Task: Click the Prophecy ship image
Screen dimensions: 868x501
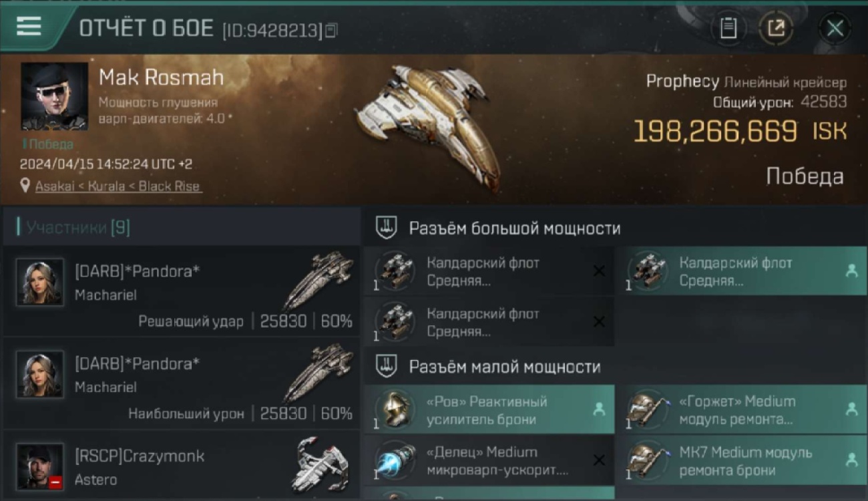Action: click(x=429, y=124)
